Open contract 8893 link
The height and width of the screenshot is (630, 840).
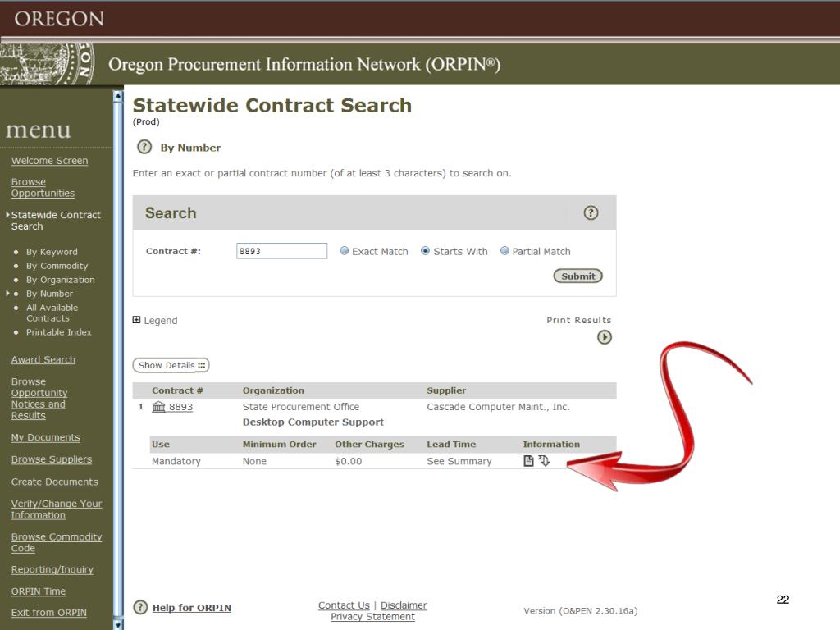(180, 407)
